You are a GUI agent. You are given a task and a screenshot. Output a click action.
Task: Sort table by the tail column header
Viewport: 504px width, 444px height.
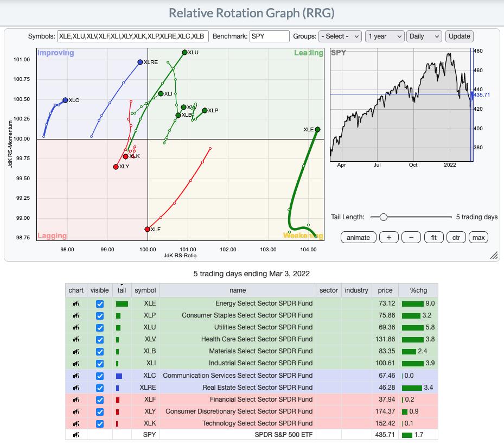click(122, 290)
